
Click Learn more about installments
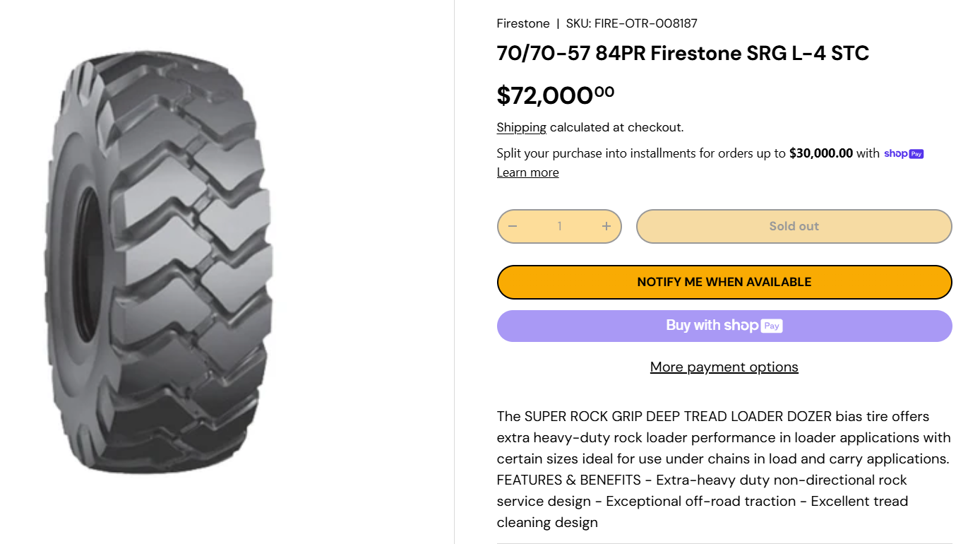click(527, 172)
